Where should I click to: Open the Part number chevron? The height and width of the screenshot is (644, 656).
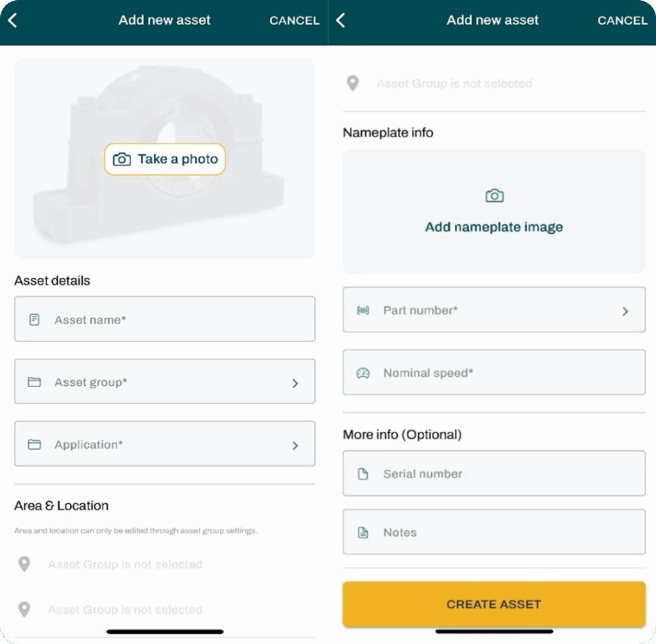tap(625, 311)
